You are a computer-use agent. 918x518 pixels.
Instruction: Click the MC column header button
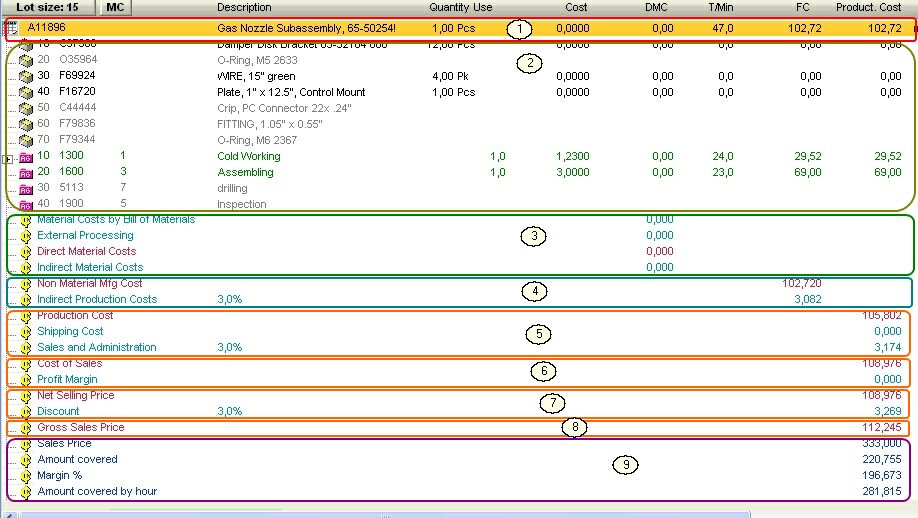pyautogui.click(x=116, y=7)
